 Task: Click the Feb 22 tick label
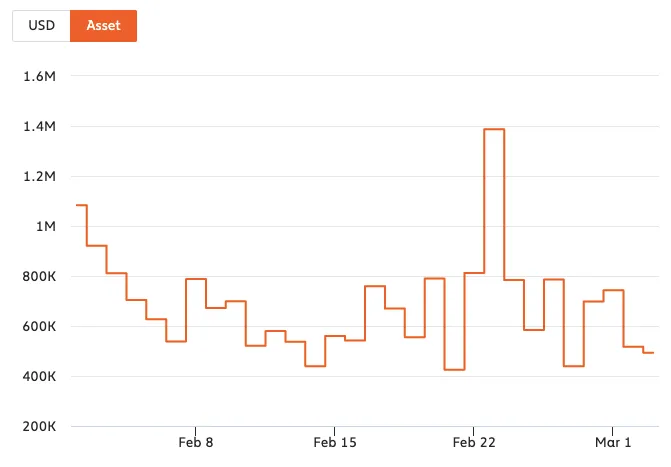(474, 442)
